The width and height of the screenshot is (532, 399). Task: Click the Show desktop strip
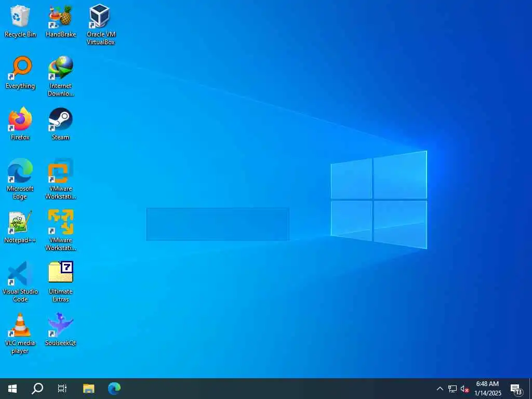click(530, 389)
